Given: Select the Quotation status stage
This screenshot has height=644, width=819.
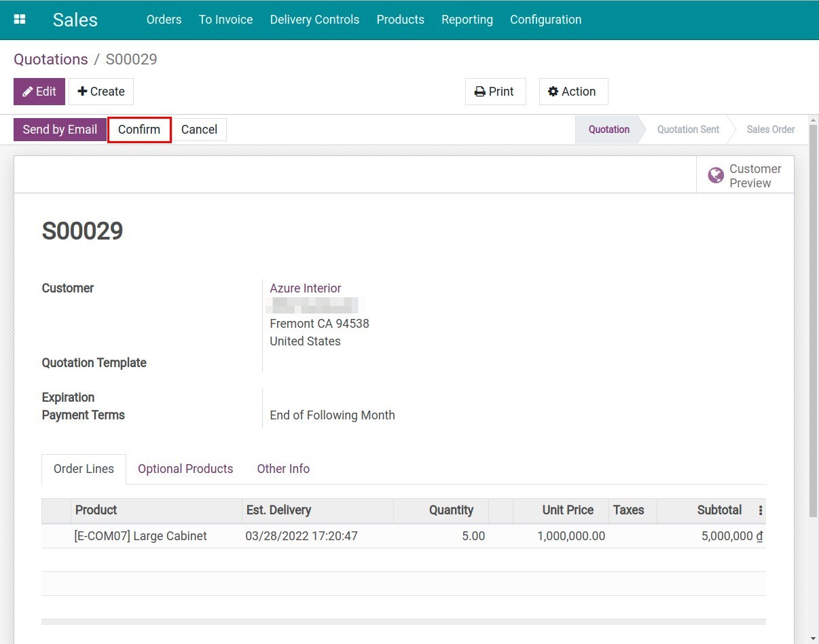Looking at the screenshot, I should click(609, 130).
